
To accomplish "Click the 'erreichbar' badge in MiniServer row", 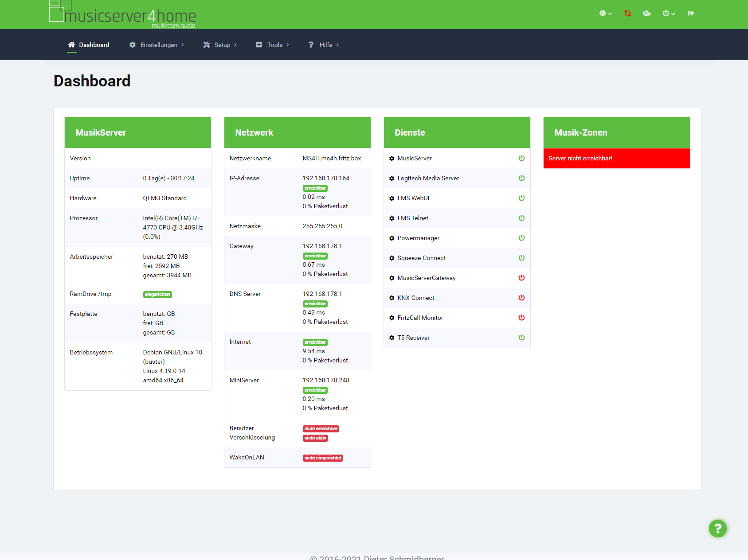I will pyautogui.click(x=315, y=390).
